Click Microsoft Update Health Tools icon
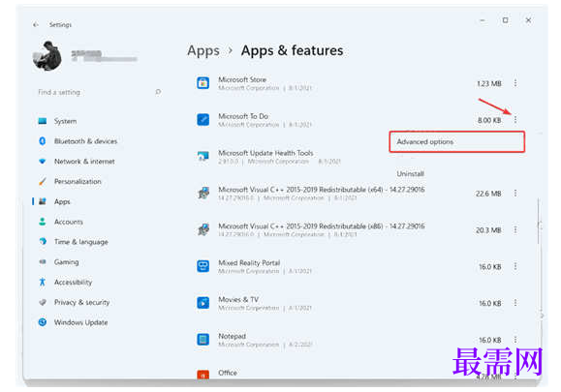The image size is (561, 392). pyautogui.click(x=203, y=156)
